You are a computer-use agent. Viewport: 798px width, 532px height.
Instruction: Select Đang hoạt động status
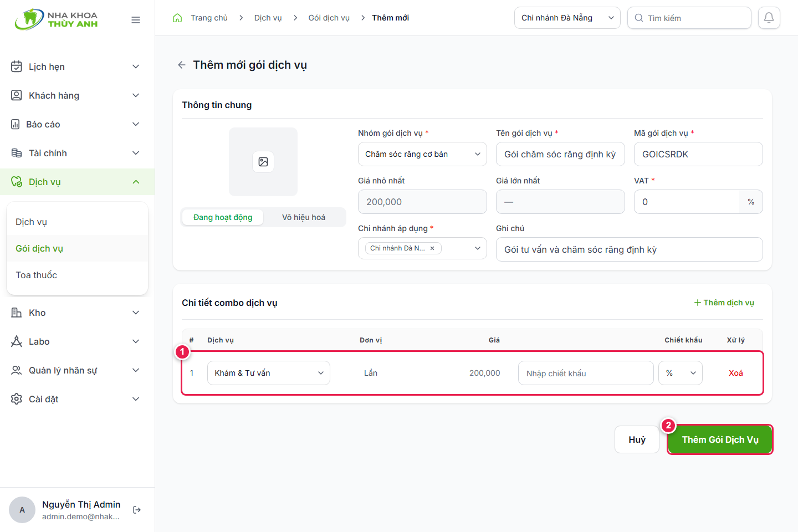pyautogui.click(x=223, y=217)
